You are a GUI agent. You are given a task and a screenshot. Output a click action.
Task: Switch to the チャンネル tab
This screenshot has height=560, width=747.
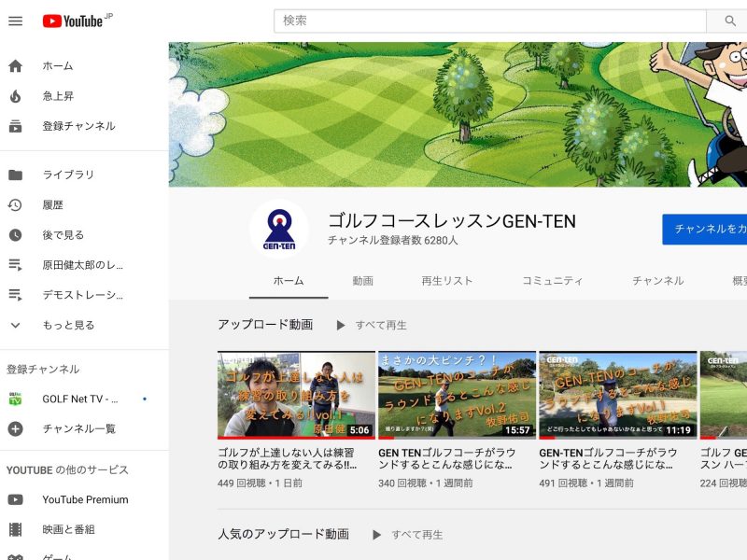pyautogui.click(x=657, y=281)
